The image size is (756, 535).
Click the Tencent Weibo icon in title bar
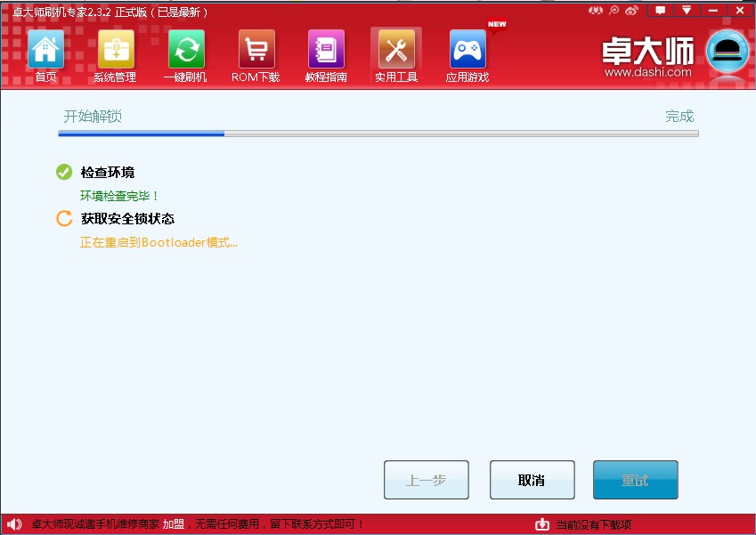pyautogui.click(x=614, y=10)
